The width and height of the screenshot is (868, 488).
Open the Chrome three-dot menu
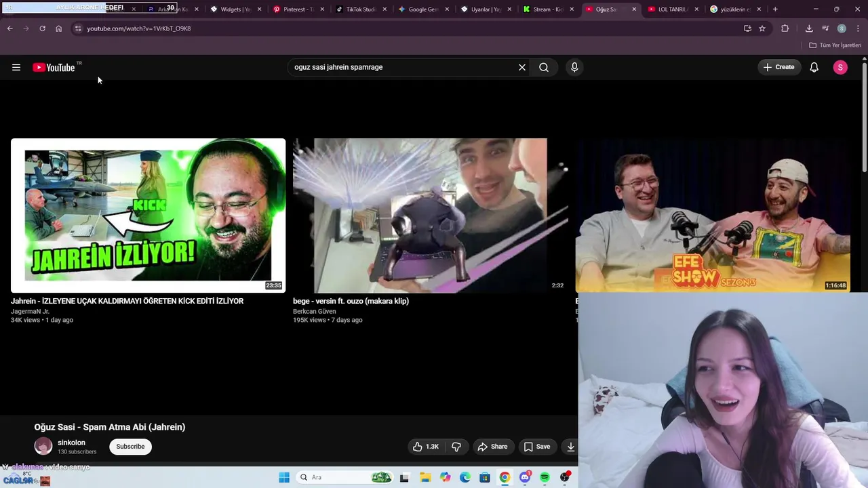[859, 28]
